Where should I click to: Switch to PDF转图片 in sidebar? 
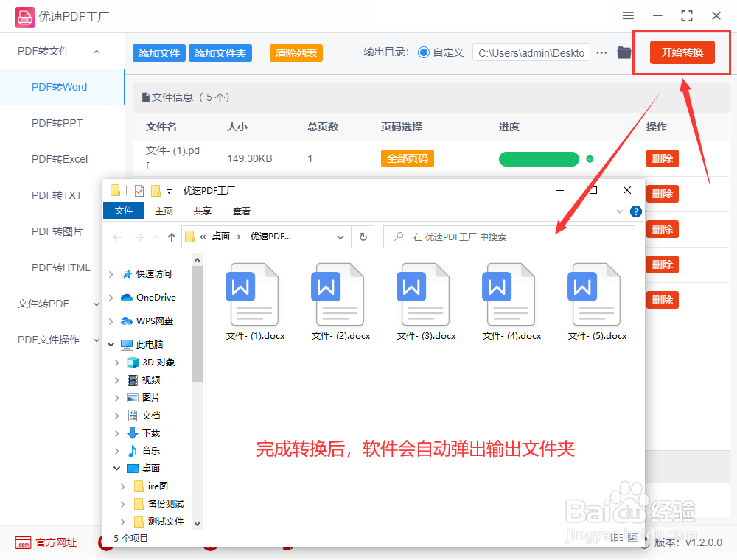[x=57, y=231]
